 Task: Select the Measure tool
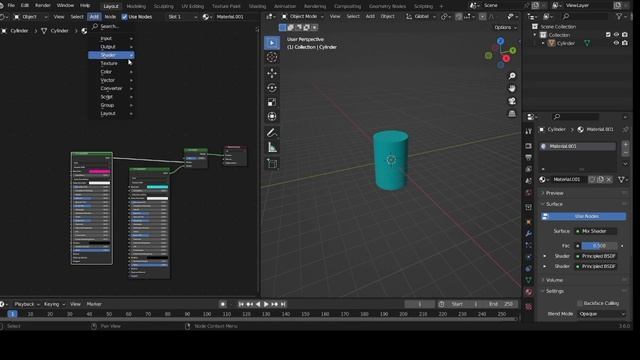[x=272, y=147]
